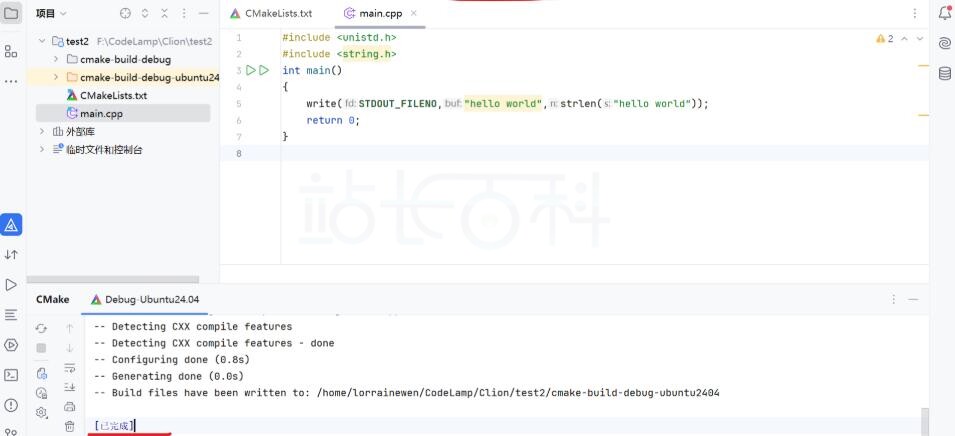This screenshot has height=436, width=955.
Task: Open editor tabs options three-dot menu
Action: 915,13
